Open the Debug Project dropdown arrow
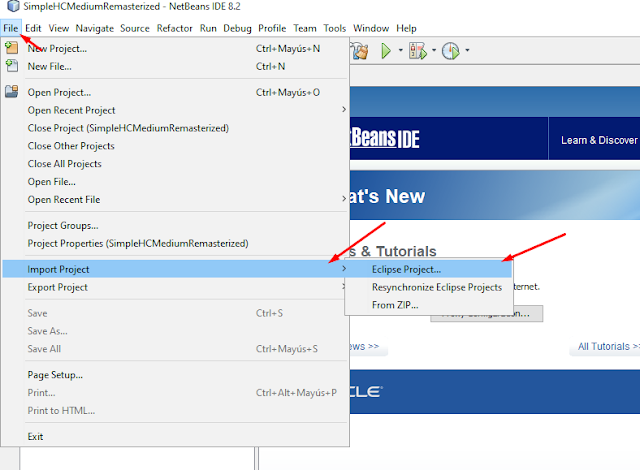Screen dimensions: 640x470 [x=434, y=51]
